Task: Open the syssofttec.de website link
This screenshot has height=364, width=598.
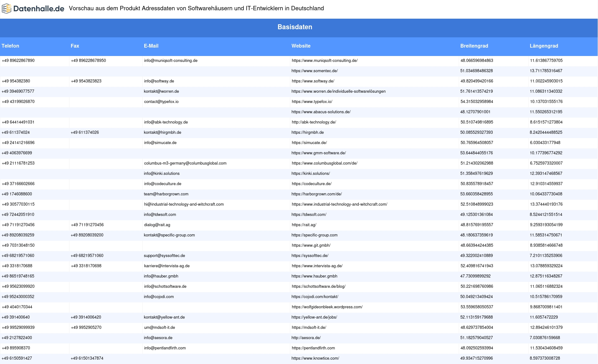Action: [310, 256]
